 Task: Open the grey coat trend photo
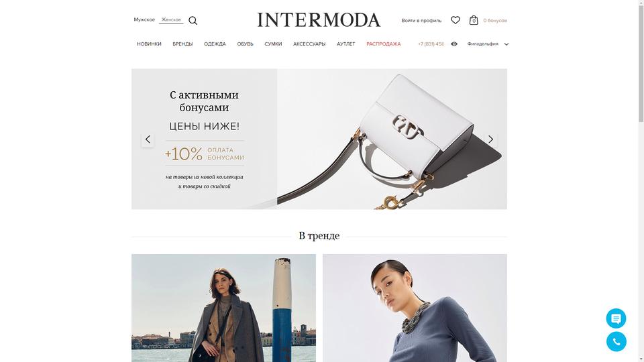pos(223,308)
